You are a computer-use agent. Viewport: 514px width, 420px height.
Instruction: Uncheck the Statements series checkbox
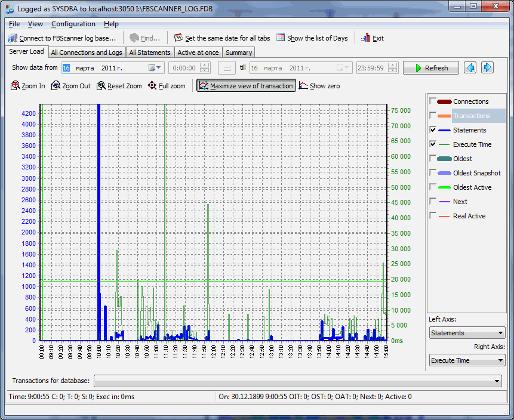[x=433, y=130]
